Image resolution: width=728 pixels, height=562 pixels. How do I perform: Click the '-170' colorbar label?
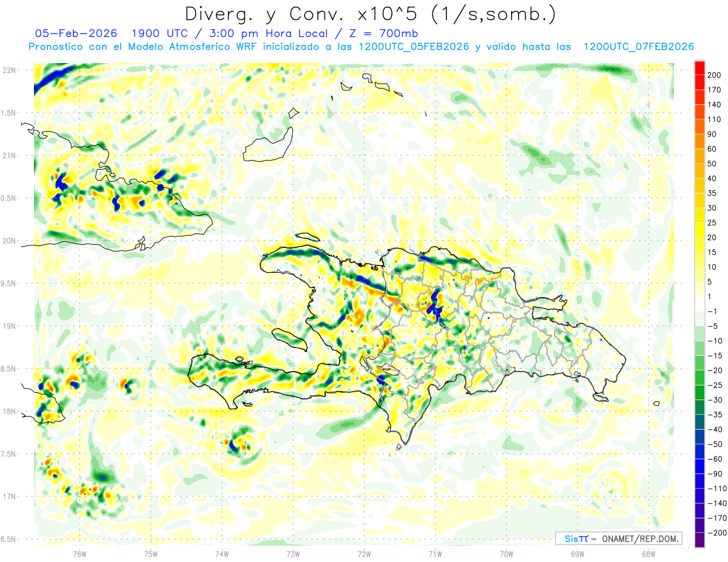click(716, 518)
